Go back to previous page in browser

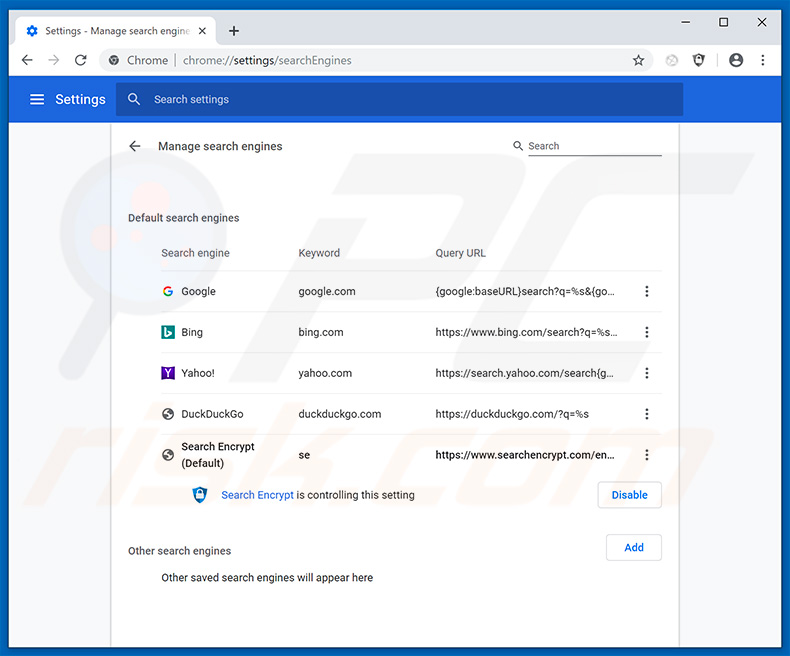[x=27, y=60]
